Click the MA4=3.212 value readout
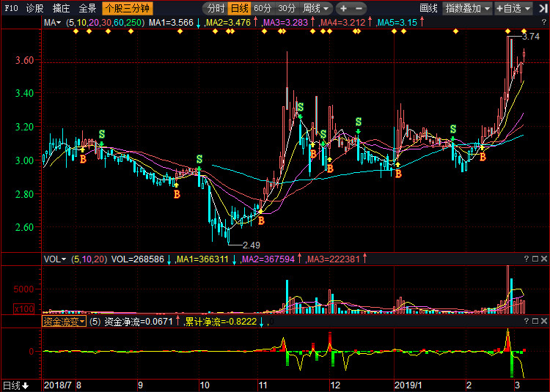 coord(343,23)
